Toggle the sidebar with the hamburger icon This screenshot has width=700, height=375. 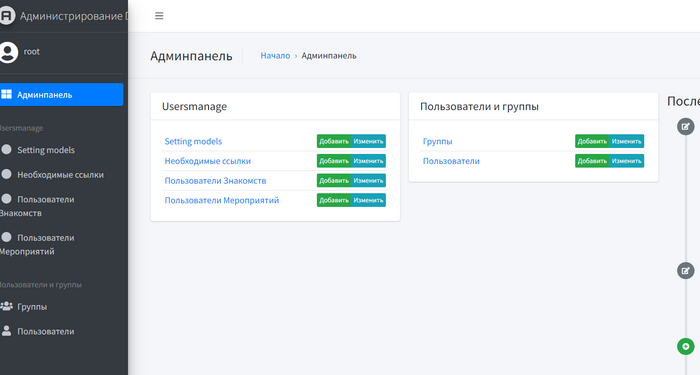click(x=159, y=16)
